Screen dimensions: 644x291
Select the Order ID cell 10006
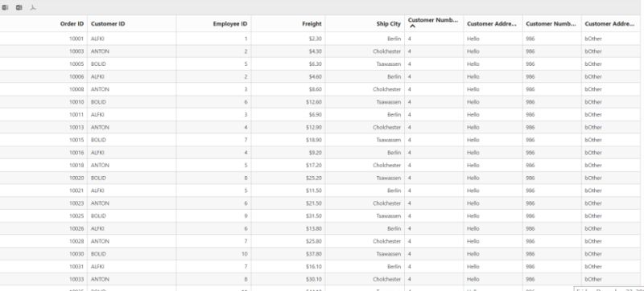pos(76,76)
